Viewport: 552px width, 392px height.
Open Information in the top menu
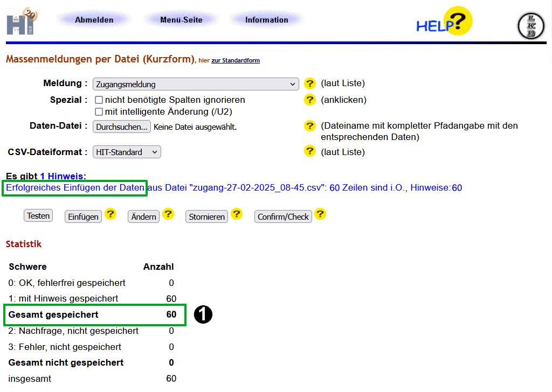pos(266,20)
